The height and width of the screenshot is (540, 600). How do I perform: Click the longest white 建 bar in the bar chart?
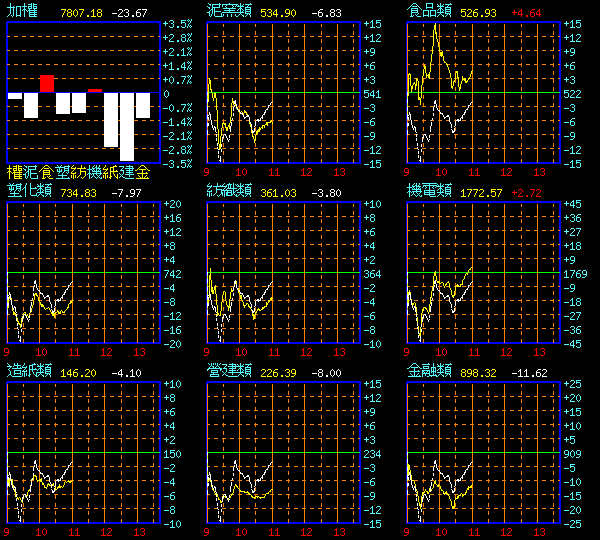tap(127, 127)
